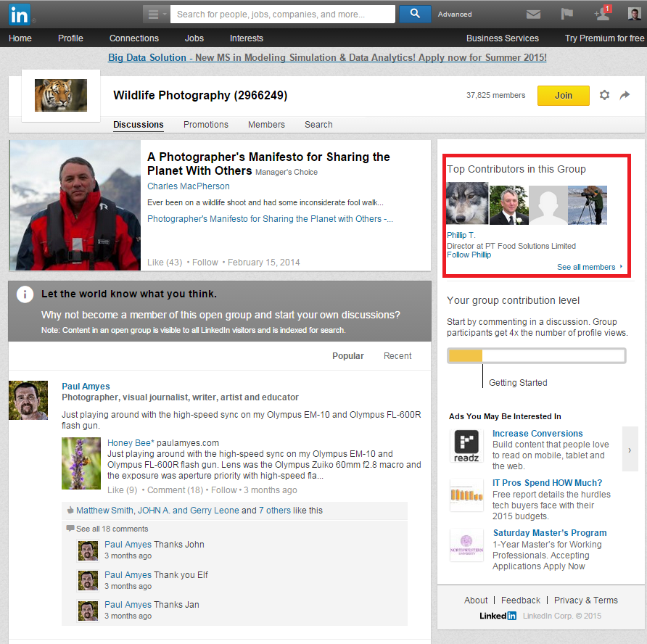Join the Wildlife Photography group

(564, 96)
